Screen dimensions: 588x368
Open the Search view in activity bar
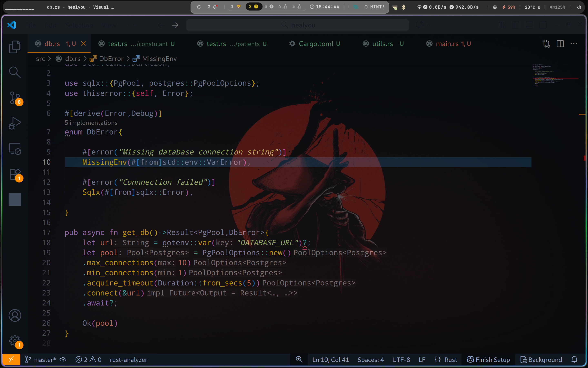[x=14, y=72]
